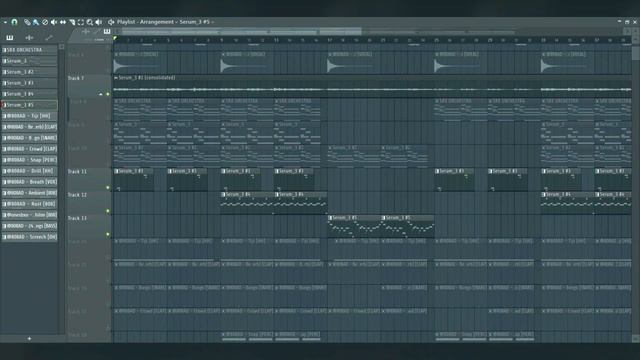Open menu of first Serum_3 #5 clip on Track 13
Viewport: 640px width, 360px height.
(x=330, y=218)
